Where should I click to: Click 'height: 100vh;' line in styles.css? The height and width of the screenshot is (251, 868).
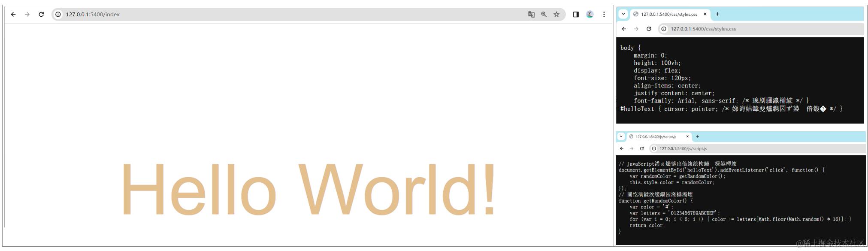657,63
